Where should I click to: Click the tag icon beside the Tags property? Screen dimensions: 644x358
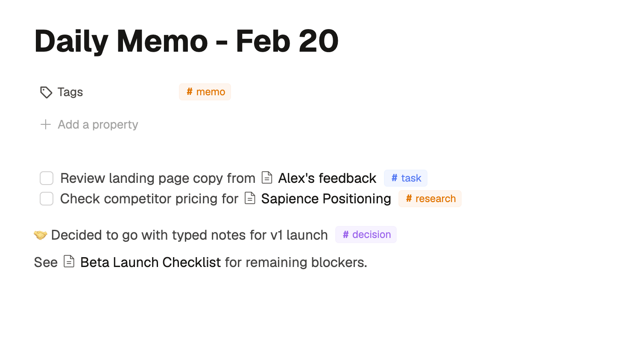pos(46,92)
